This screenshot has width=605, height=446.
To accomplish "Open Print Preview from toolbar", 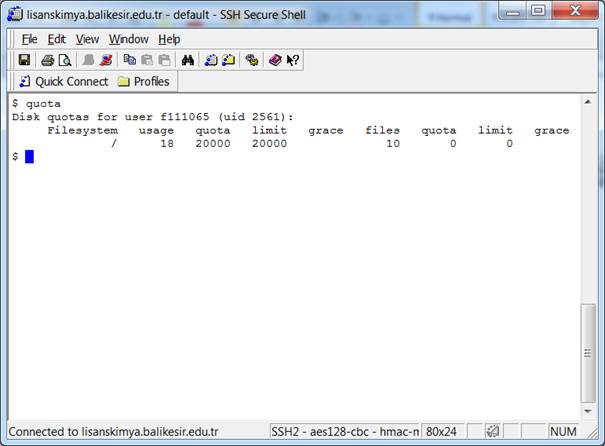I will (x=64, y=60).
